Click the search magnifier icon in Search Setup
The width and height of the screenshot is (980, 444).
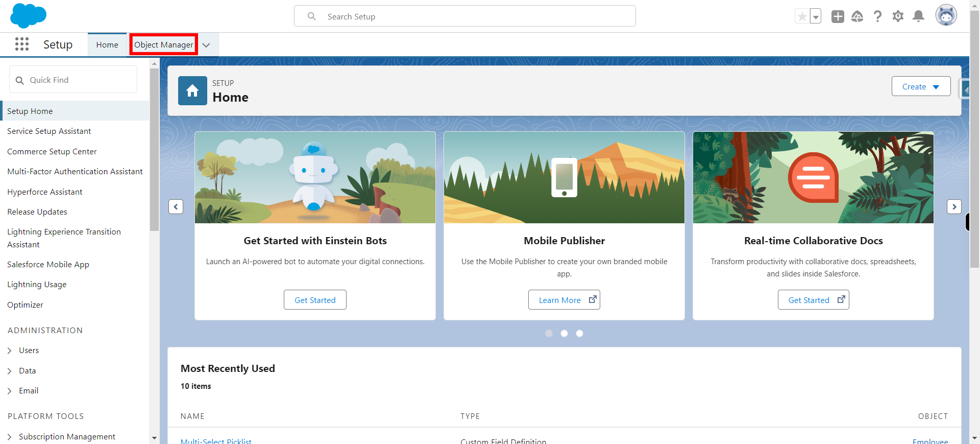pos(312,16)
